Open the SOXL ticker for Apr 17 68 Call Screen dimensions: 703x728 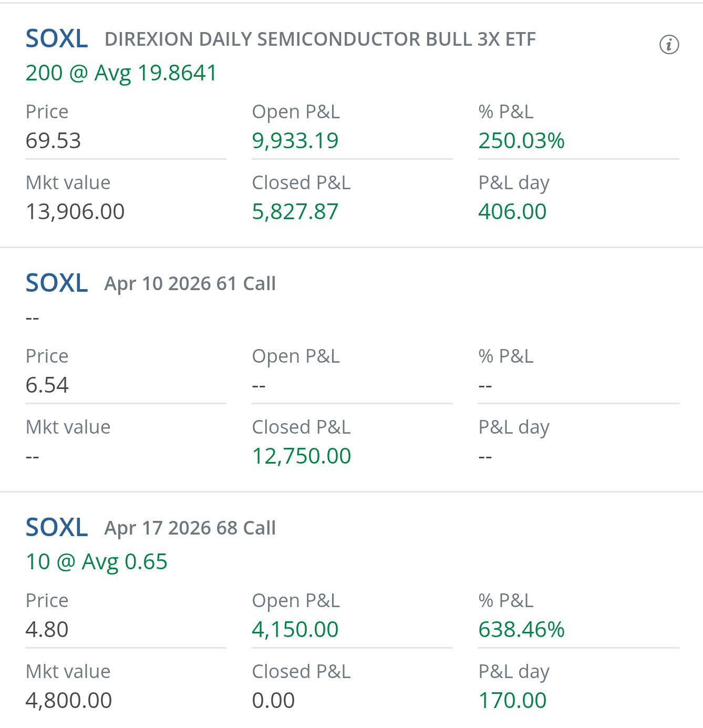57,528
